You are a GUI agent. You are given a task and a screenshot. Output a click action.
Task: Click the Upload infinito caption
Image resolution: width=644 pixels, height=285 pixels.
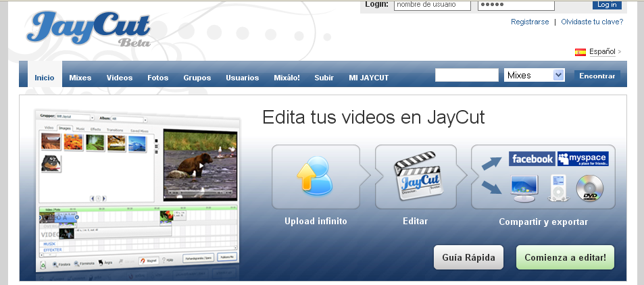316,222
